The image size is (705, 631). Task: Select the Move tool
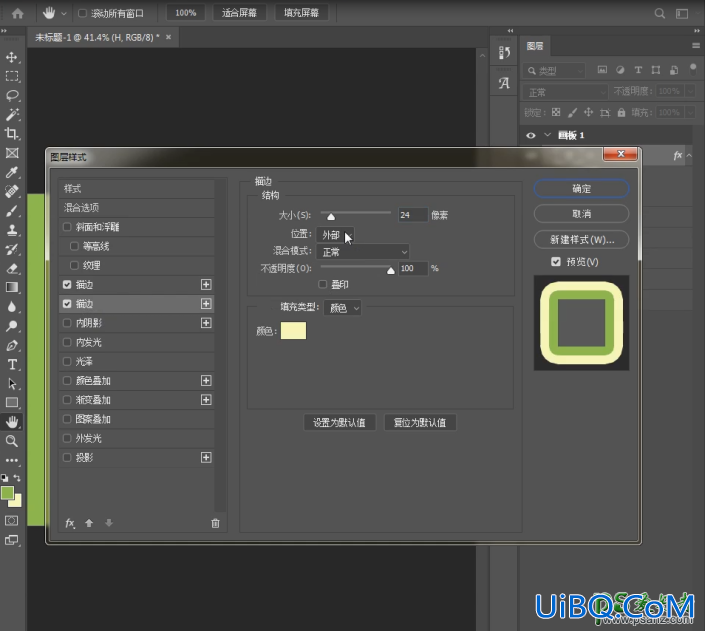tap(12, 57)
